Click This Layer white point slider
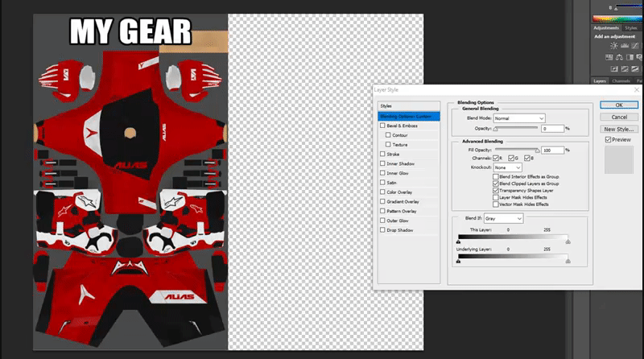Image resolution: width=644 pixels, height=359 pixels. pyautogui.click(x=568, y=241)
